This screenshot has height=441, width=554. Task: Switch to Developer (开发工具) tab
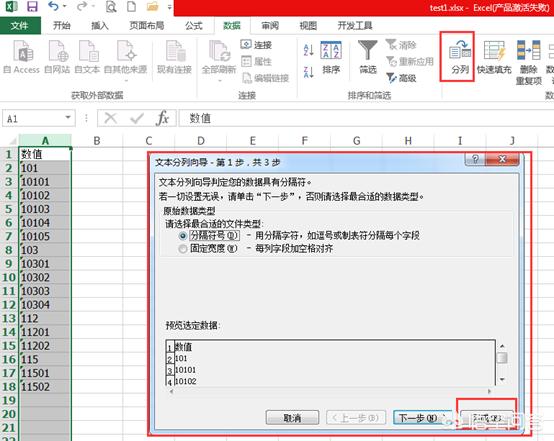pos(355,25)
